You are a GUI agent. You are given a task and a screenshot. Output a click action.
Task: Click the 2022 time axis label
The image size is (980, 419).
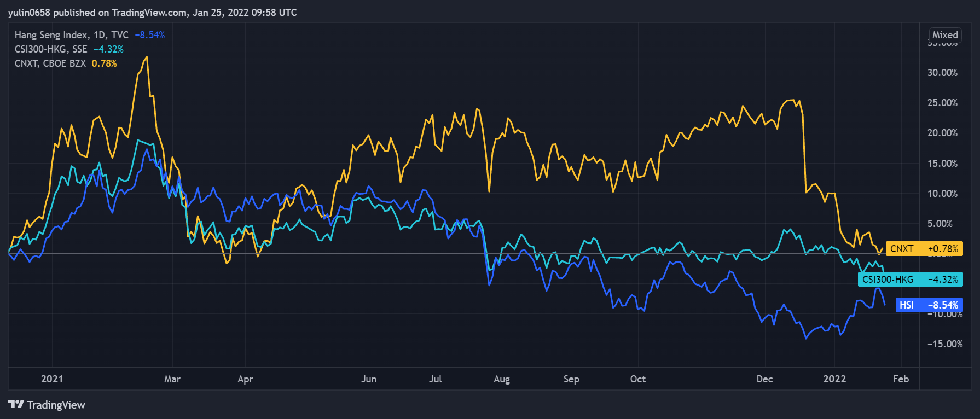834,379
